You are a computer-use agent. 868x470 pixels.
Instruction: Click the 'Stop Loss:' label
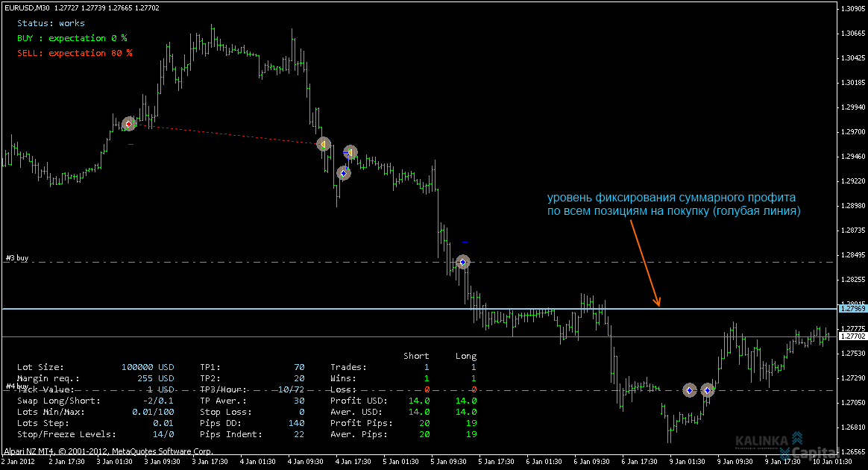pos(226,412)
